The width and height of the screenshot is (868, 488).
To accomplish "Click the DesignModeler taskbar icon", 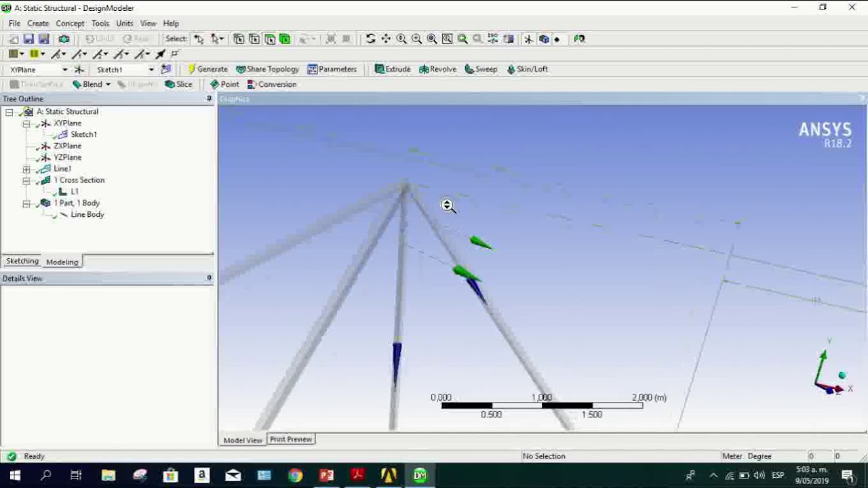I will (420, 476).
